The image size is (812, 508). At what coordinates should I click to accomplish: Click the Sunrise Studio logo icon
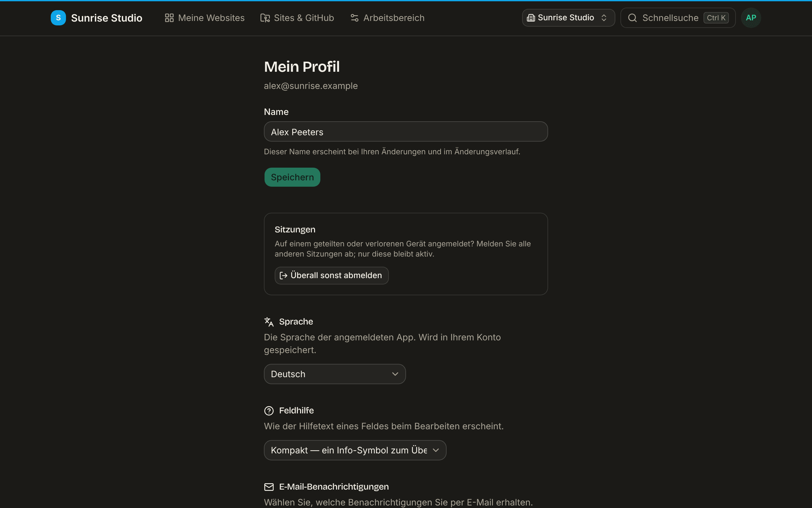[x=58, y=18]
